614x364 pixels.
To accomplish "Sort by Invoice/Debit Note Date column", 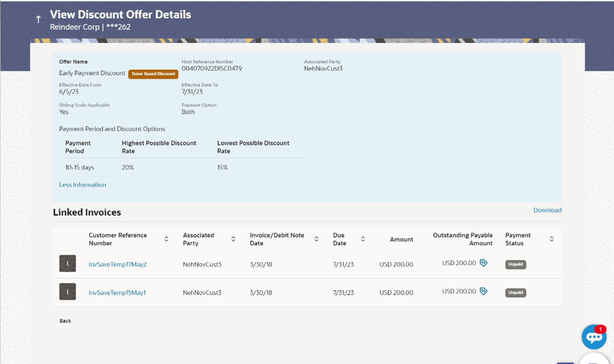I will point(316,239).
